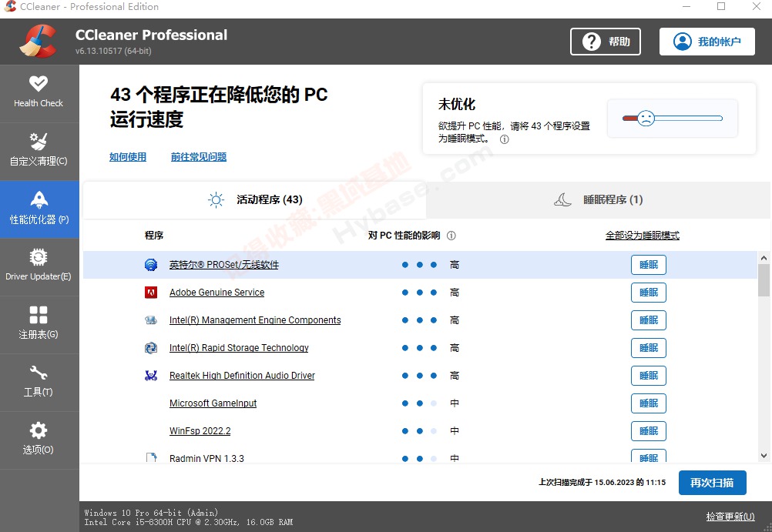Click scrollbar down arrow of program list

(764, 456)
